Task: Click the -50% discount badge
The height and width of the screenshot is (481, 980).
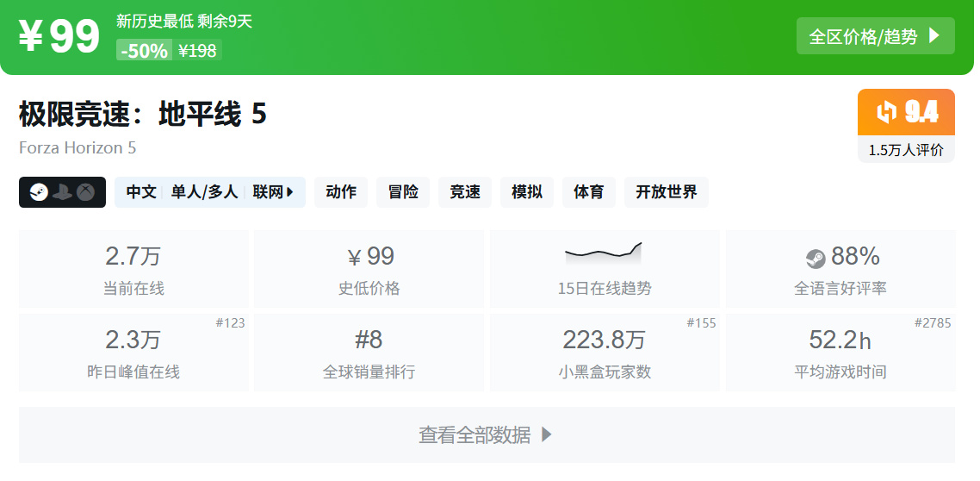Action: pyautogui.click(x=144, y=51)
